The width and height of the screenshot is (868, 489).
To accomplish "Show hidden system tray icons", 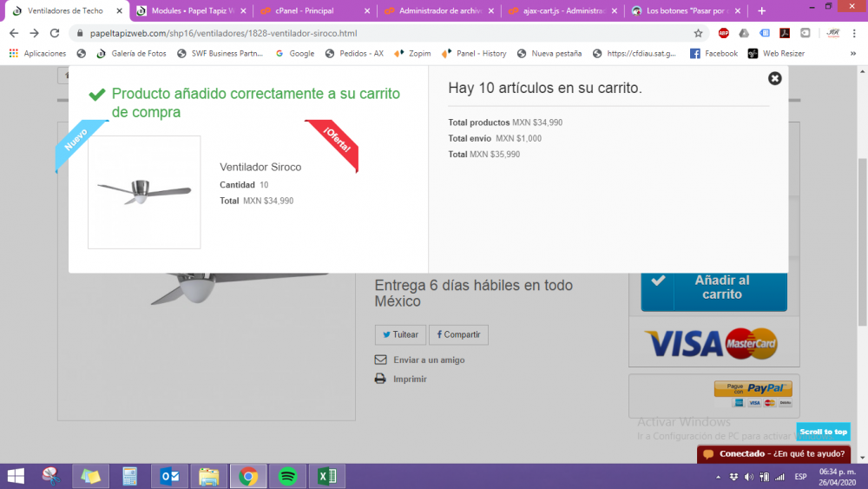I will [718, 477].
